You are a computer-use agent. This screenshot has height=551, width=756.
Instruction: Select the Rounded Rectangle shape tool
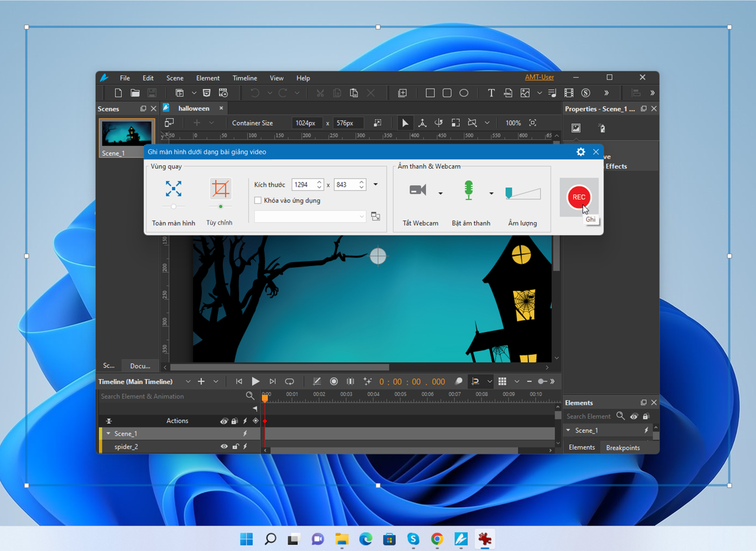[x=447, y=93]
